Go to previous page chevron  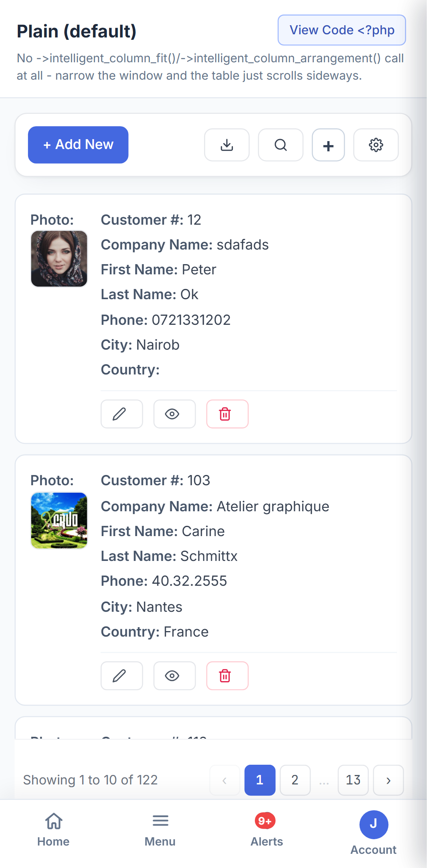(225, 780)
